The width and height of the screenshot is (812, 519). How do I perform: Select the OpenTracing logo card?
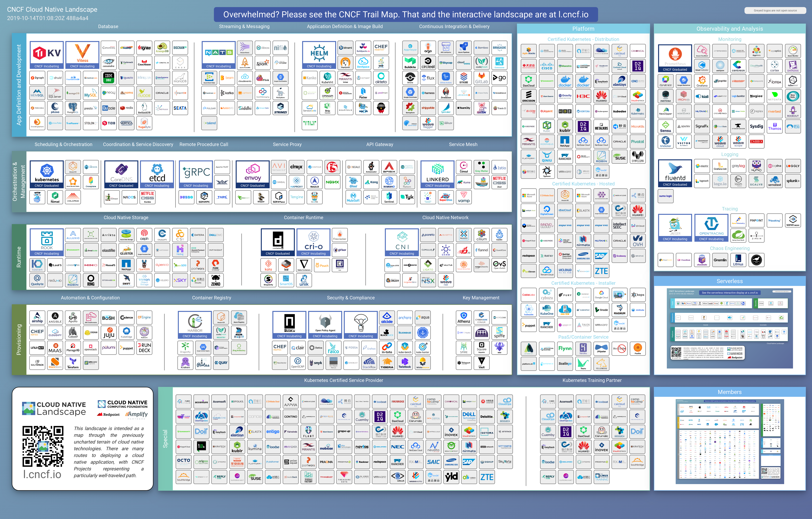click(x=711, y=228)
